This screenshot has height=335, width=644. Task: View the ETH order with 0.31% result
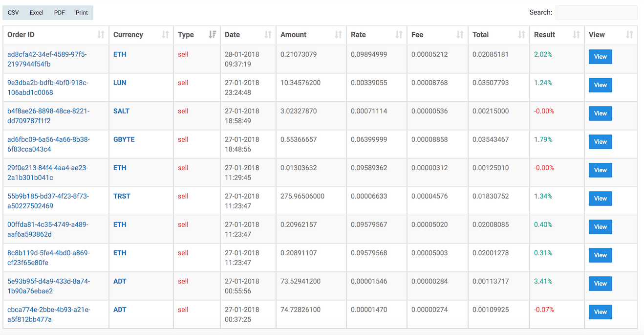(x=601, y=255)
